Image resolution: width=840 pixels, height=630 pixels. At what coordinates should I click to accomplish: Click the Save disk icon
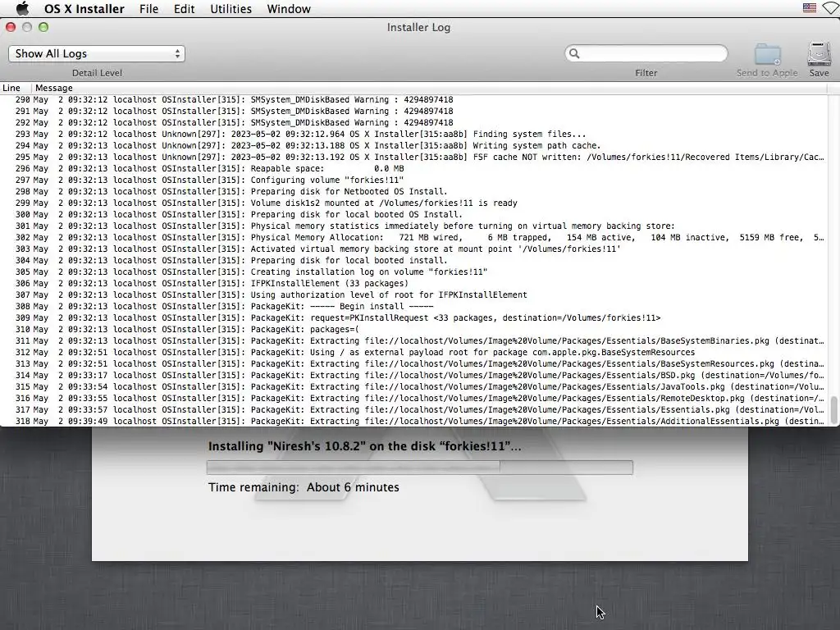click(819, 54)
